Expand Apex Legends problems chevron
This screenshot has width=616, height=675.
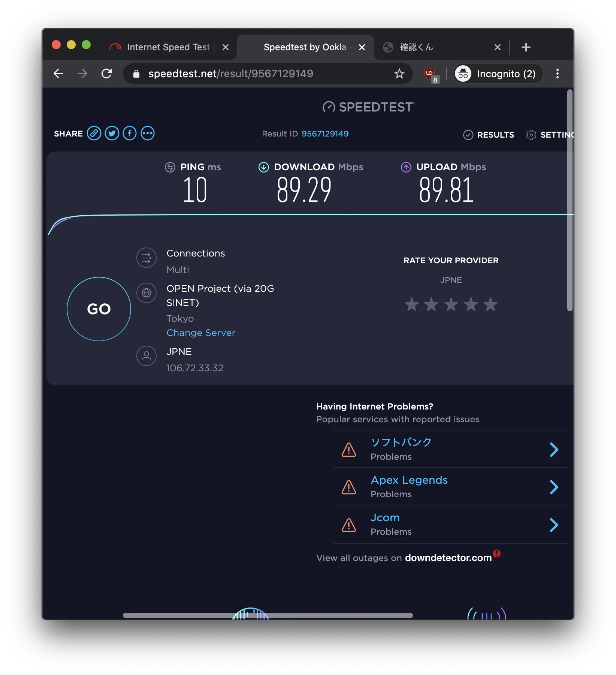[x=554, y=487]
